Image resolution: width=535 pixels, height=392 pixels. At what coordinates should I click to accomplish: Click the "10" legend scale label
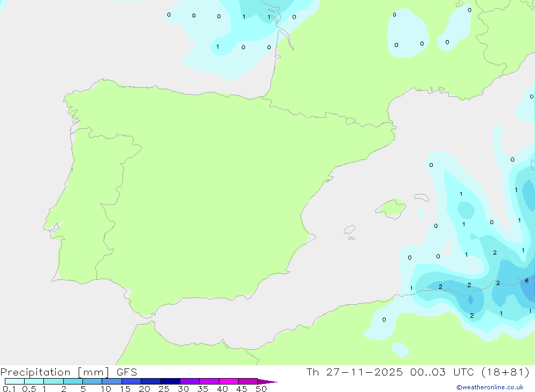tap(105, 389)
